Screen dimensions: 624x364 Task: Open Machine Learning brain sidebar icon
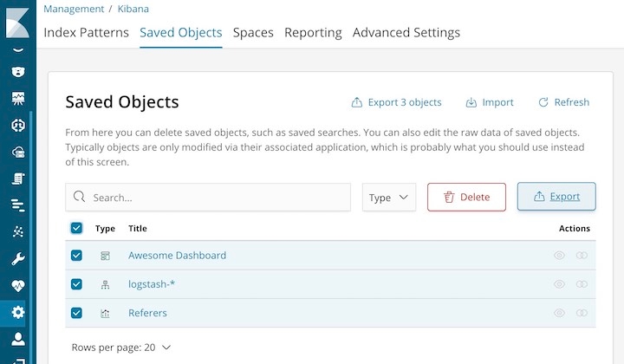point(18,126)
